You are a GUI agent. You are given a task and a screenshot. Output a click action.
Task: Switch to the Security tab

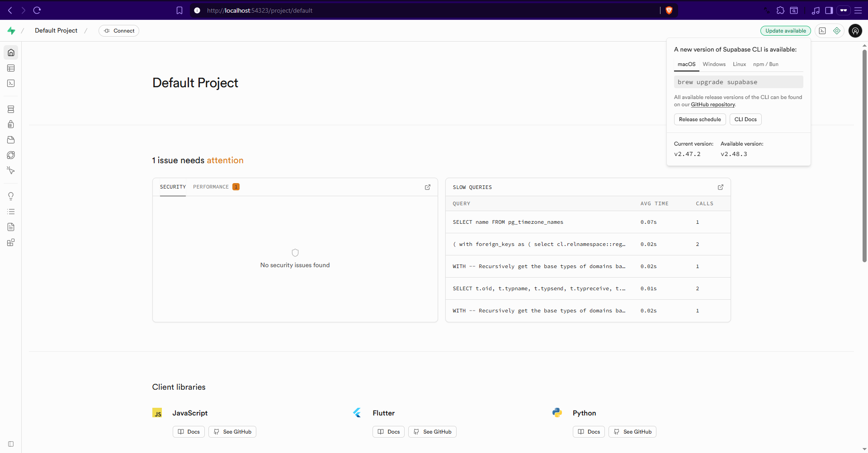pos(173,187)
